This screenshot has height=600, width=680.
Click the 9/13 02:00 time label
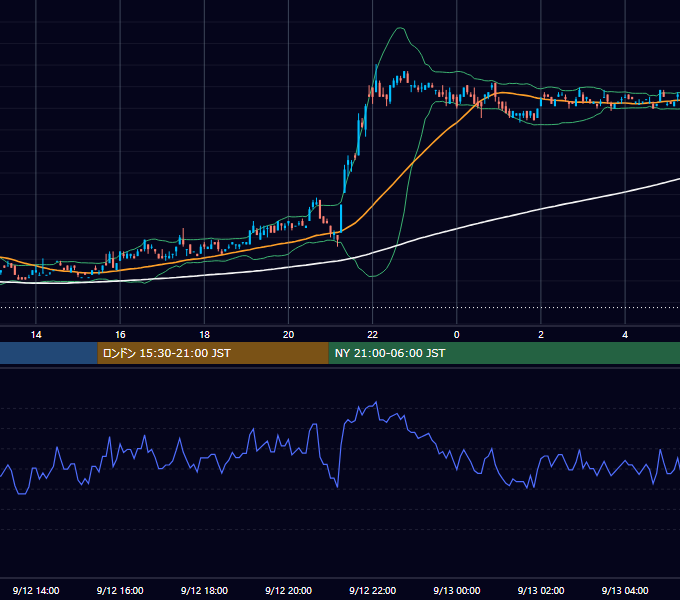click(x=541, y=590)
